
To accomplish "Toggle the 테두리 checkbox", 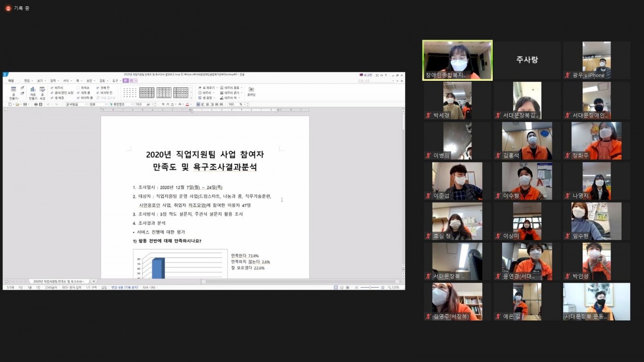I will [57, 88].
